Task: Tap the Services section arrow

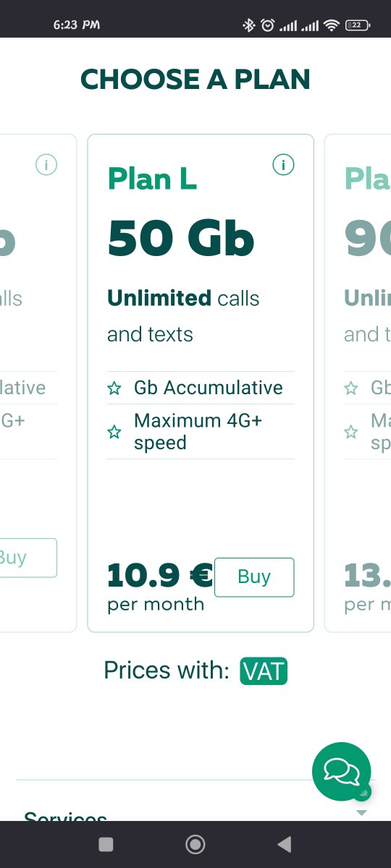Action: point(362,813)
